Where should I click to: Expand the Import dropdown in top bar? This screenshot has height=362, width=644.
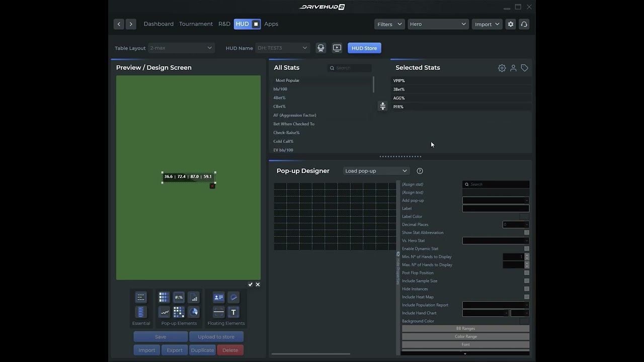(487, 24)
